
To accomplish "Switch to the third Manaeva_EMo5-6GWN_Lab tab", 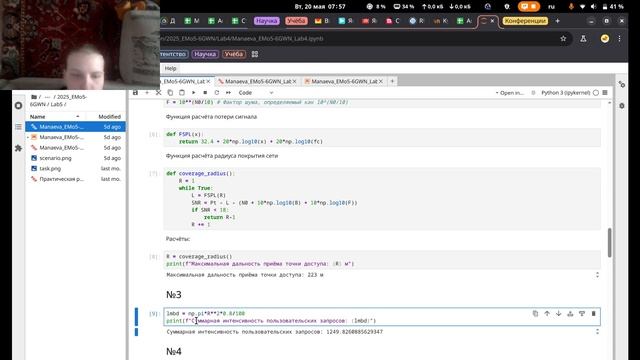I will [344, 82].
